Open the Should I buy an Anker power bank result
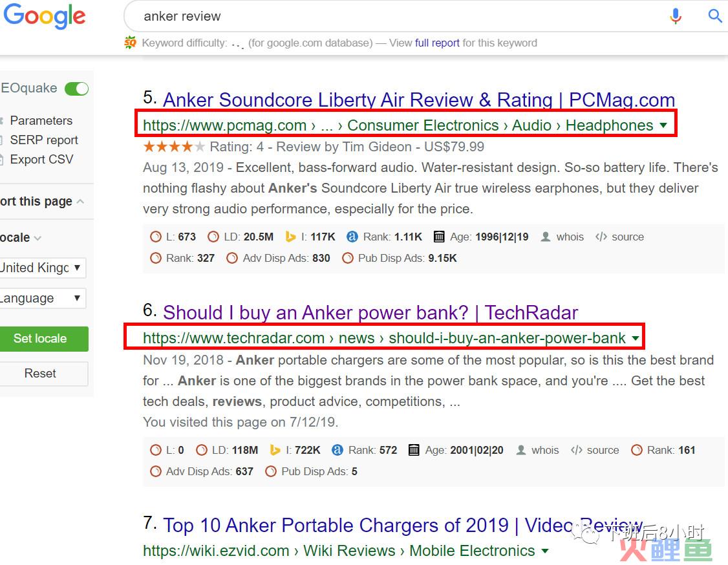 coord(370,312)
